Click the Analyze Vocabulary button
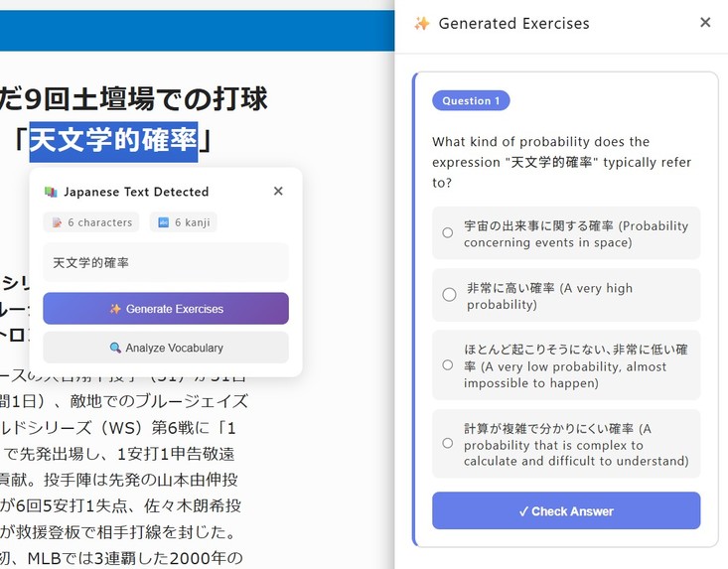This screenshot has height=569, width=728. click(x=166, y=348)
